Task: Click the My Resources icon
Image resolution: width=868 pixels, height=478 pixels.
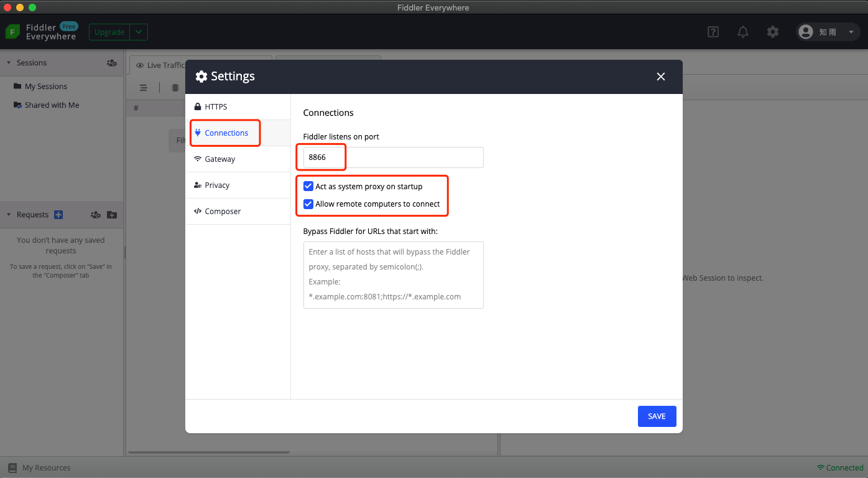Action: tap(12, 468)
